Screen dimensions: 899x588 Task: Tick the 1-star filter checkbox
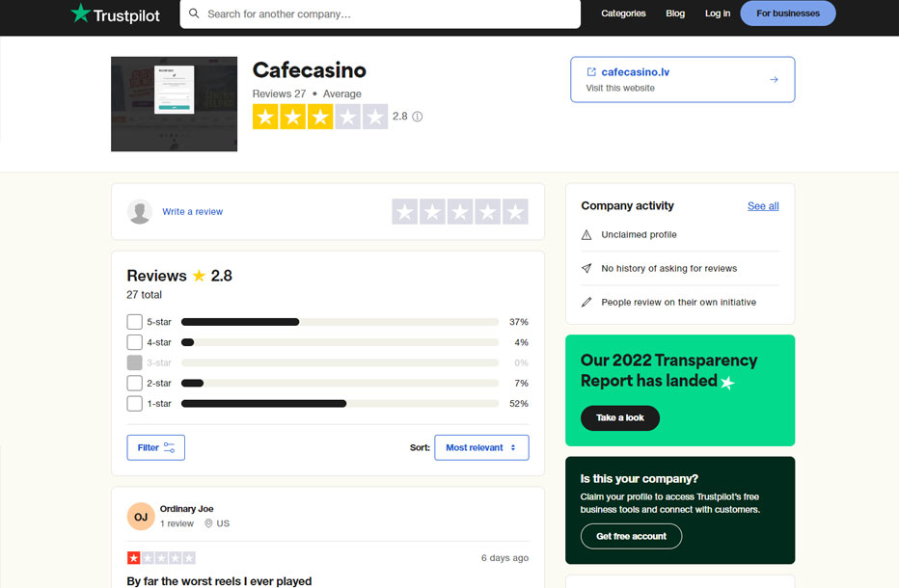click(x=135, y=404)
